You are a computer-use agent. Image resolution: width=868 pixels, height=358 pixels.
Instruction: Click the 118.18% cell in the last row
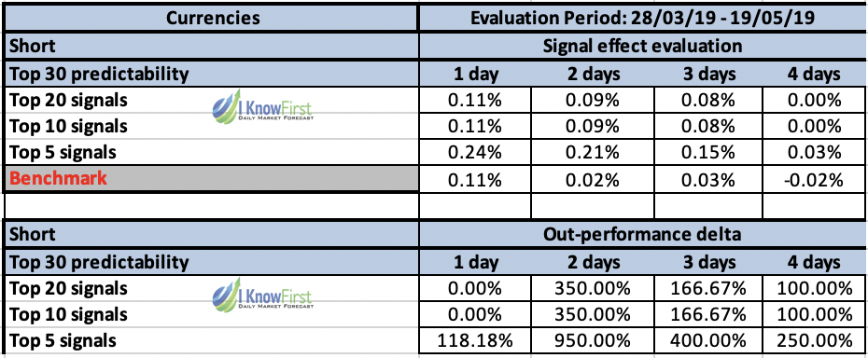[475, 340]
